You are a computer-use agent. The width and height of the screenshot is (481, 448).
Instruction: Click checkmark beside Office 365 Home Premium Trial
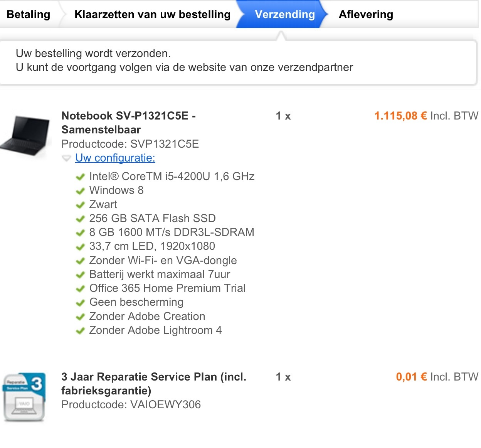point(80,289)
